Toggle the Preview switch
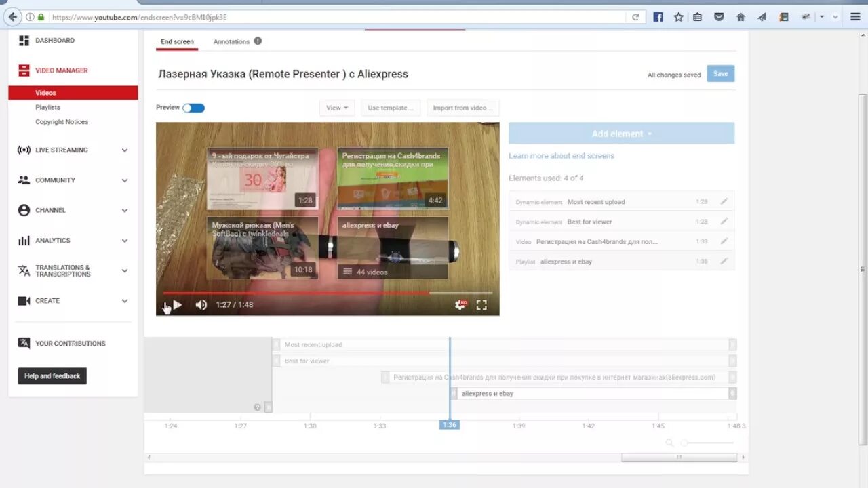The height and width of the screenshot is (488, 868). point(193,108)
